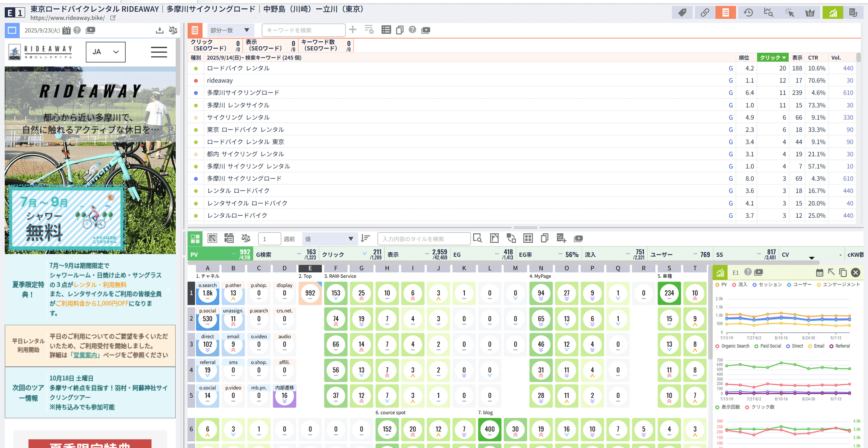Image resolution: width=868 pixels, height=448 pixels.
Task: Select the G検索 metric tab
Action: 286,254
